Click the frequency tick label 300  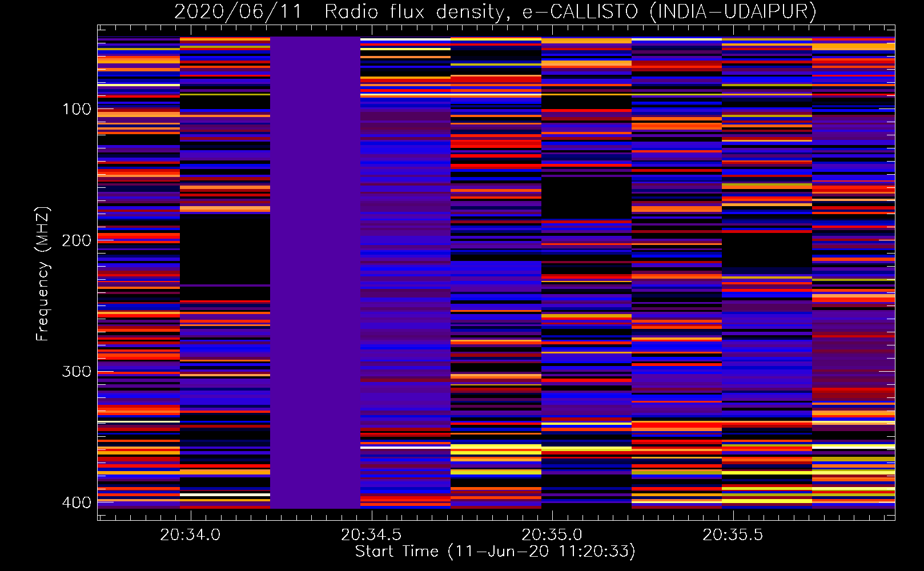[77, 372]
